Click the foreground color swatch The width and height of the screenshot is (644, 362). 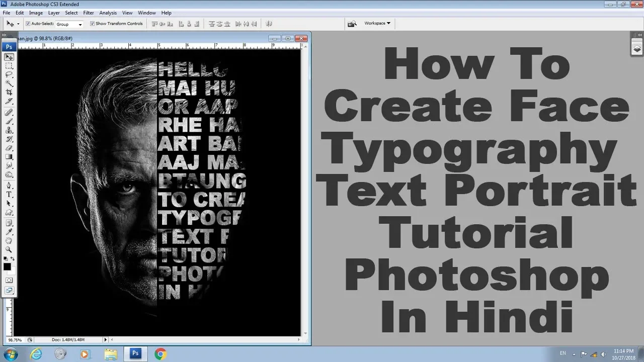[x=7, y=266]
